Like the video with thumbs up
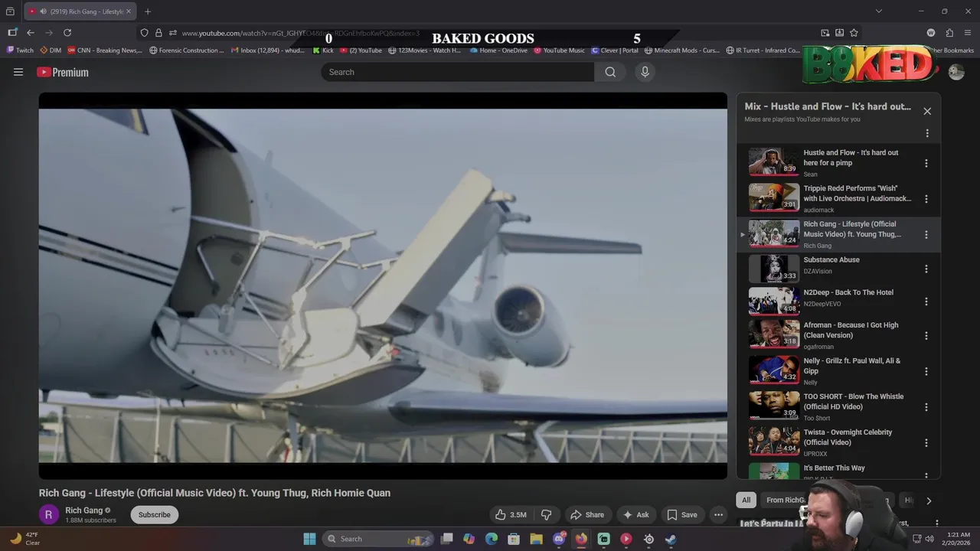 tap(511, 515)
